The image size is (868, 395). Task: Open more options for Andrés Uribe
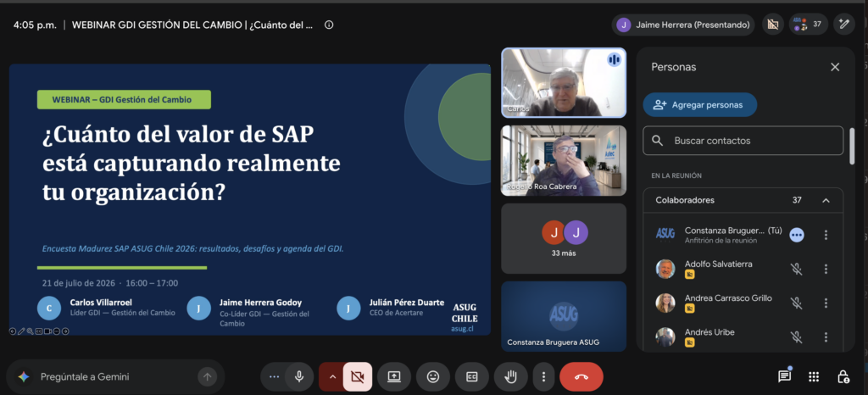pyautogui.click(x=826, y=337)
